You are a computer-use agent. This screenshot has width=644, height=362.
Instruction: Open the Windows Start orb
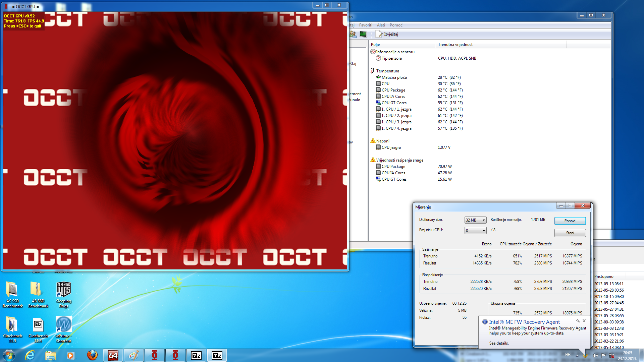click(9, 355)
